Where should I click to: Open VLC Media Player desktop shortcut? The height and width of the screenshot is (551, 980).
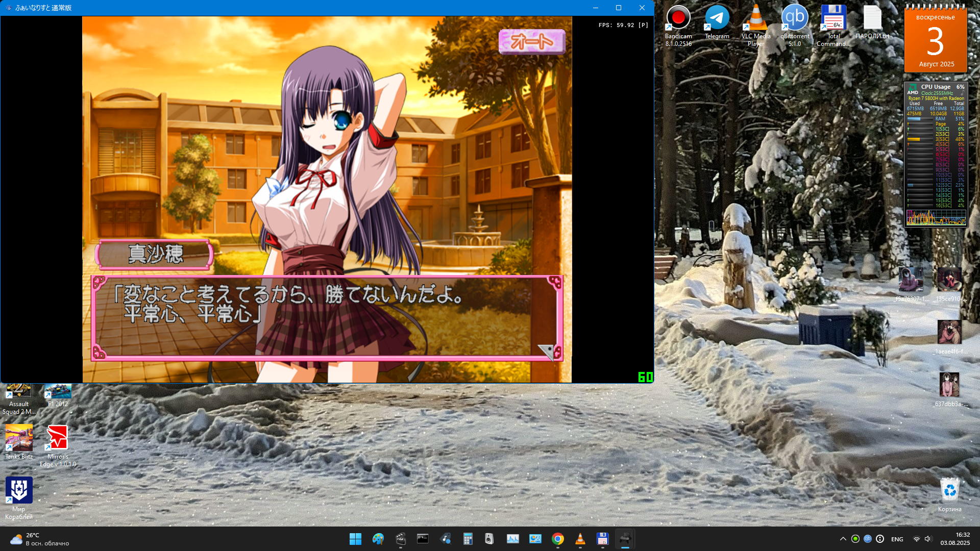[x=756, y=26]
